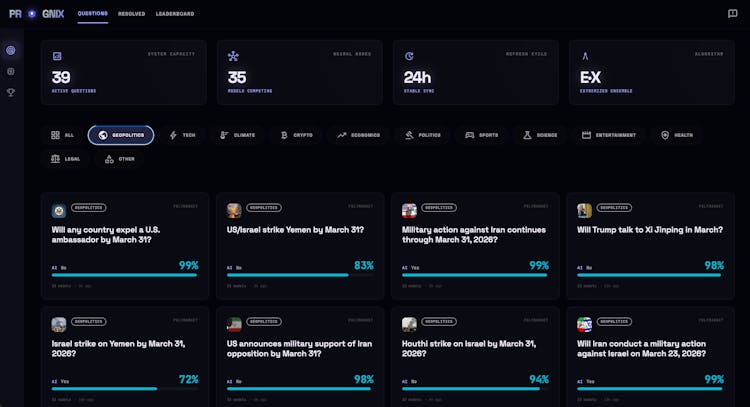Filter by the Climate category
Viewport: 750px width, 407px height.
click(x=237, y=135)
